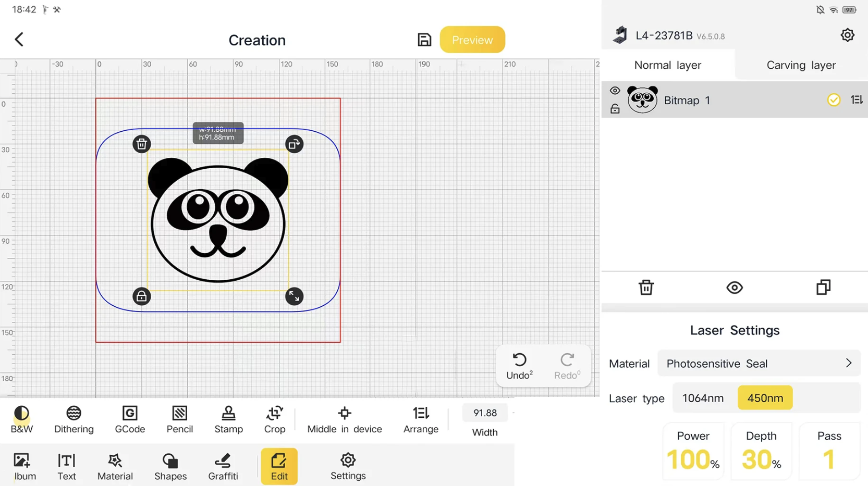Screen dimensions: 868x486
Task: Click the L4-23781B device name
Action: (664, 35)
